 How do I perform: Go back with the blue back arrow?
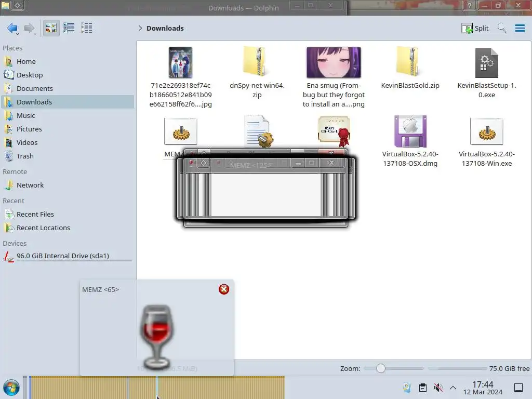(x=12, y=28)
